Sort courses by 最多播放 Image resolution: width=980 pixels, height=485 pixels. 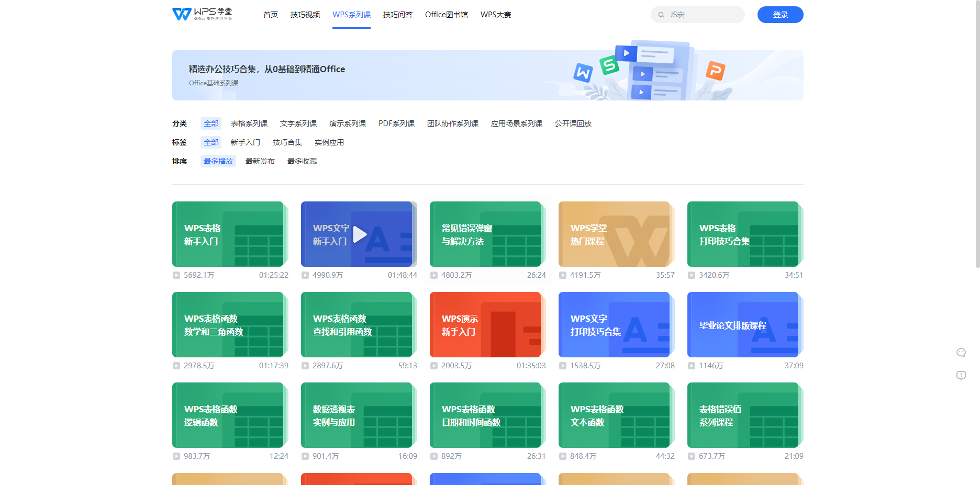(x=218, y=161)
